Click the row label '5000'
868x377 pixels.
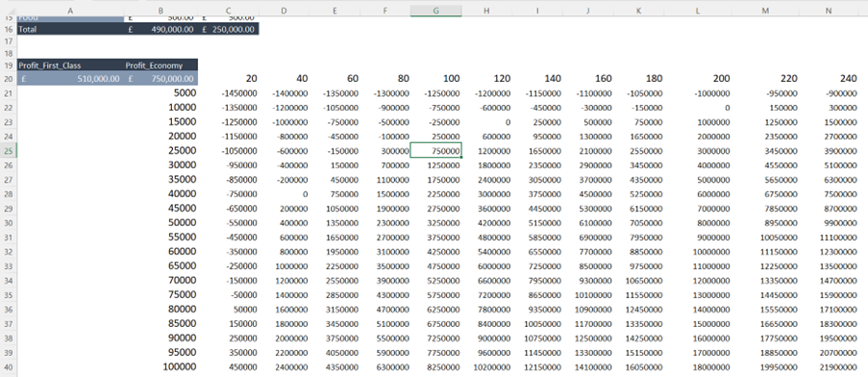pos(161,93)
